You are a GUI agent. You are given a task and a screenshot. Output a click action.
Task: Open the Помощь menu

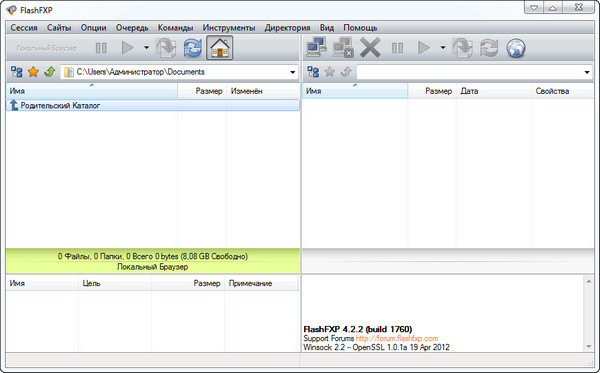tap(360, 28)
